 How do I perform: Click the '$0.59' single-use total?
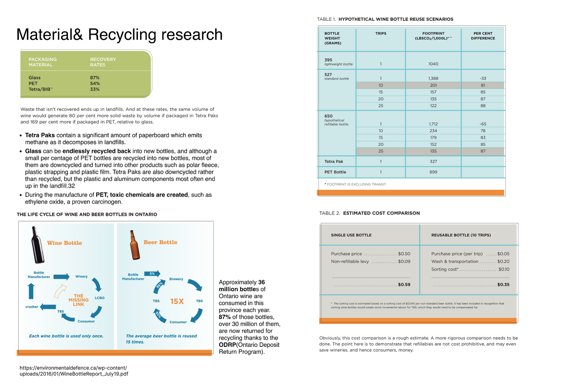(x=404, y=285)
